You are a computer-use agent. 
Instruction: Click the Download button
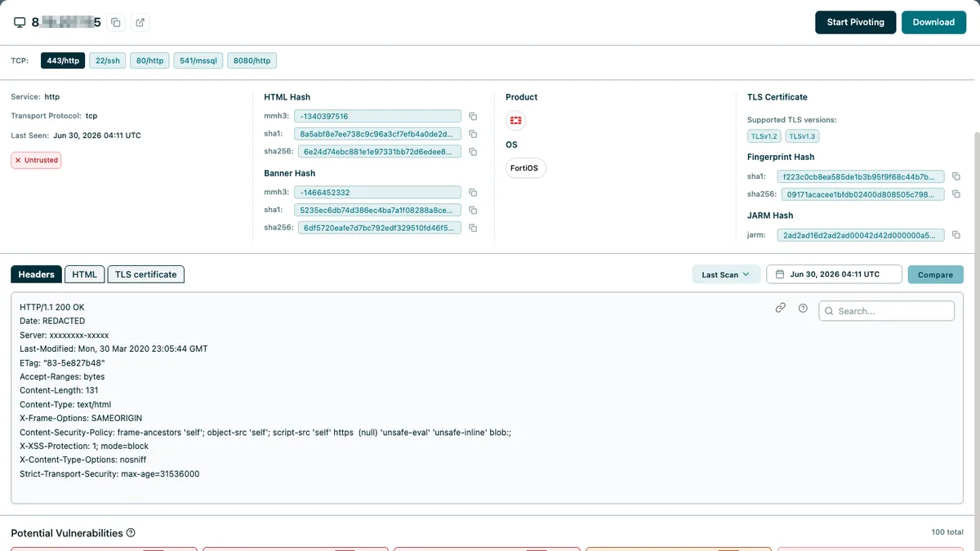pyautogui.click(x=933, y=22)
